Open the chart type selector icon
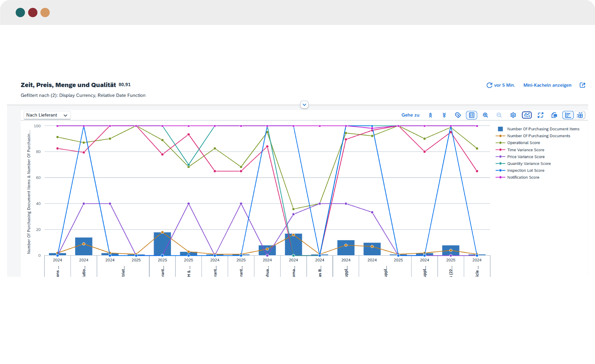This screenshot has height=364, width=595. (527, 115)
